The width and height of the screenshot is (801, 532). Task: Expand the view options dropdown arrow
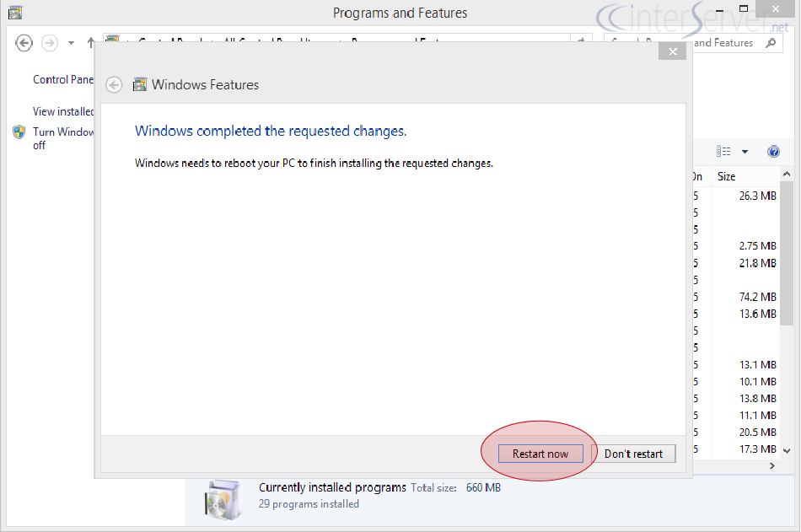[x=745, y=151]
